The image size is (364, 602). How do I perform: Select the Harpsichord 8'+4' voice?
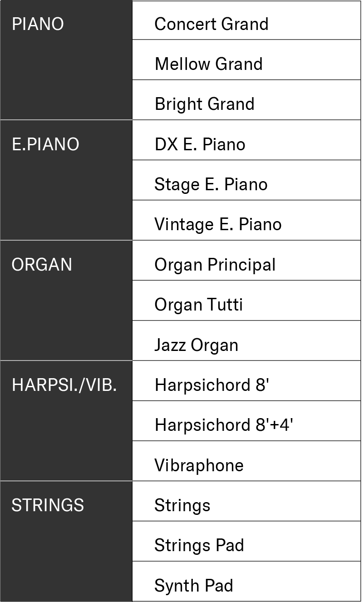(x=224, y=425)
